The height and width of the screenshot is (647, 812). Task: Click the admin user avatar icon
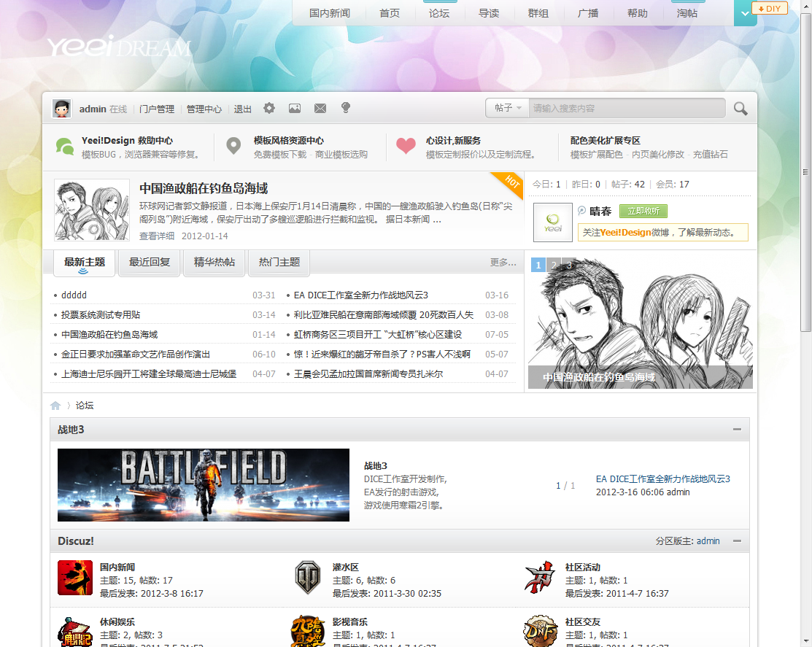[61, 109]
